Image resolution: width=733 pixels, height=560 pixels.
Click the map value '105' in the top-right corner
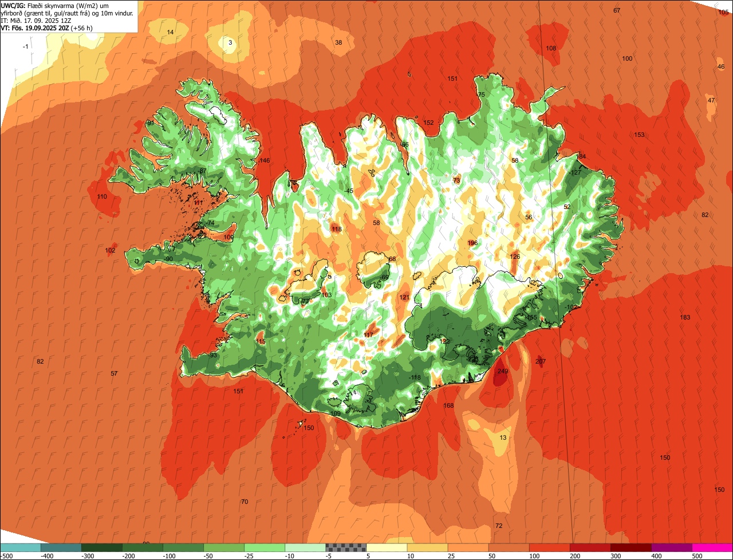tap(724, 11)
